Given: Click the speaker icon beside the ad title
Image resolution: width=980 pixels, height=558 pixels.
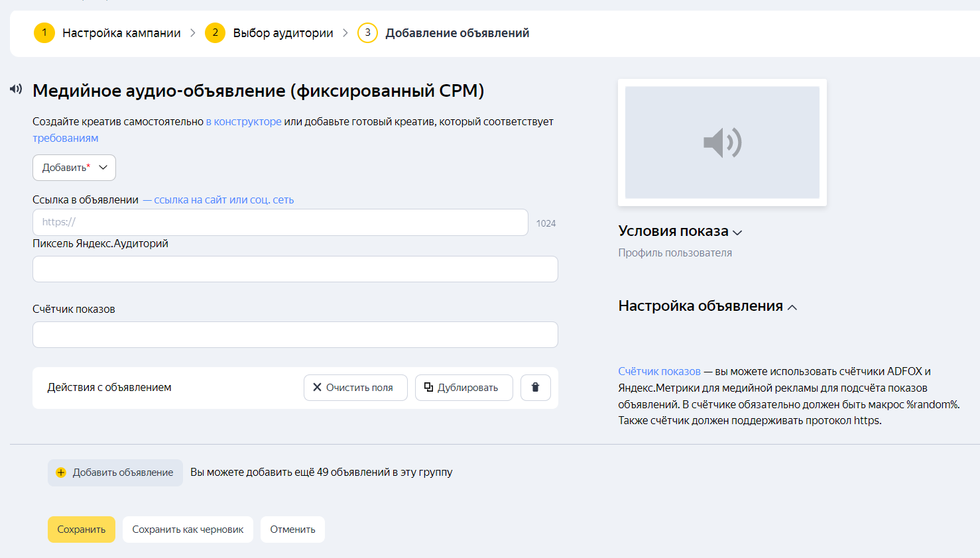Looking at the screenshot, I should coord(16,89).
